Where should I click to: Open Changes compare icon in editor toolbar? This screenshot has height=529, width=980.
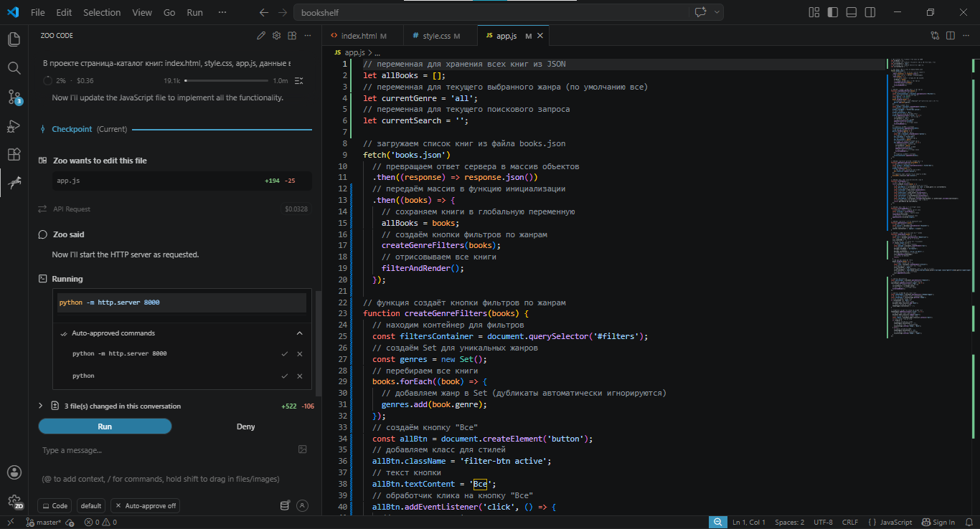pyautogui.click(x=935, y=35)
